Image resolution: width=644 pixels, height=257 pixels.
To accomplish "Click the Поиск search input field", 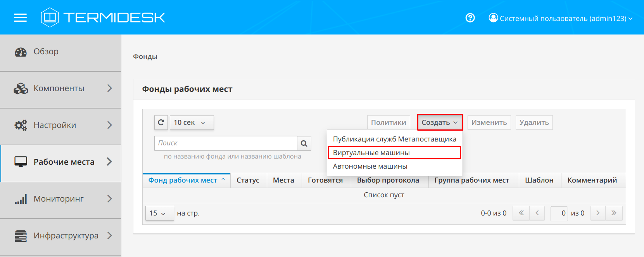I will point(226,143).
